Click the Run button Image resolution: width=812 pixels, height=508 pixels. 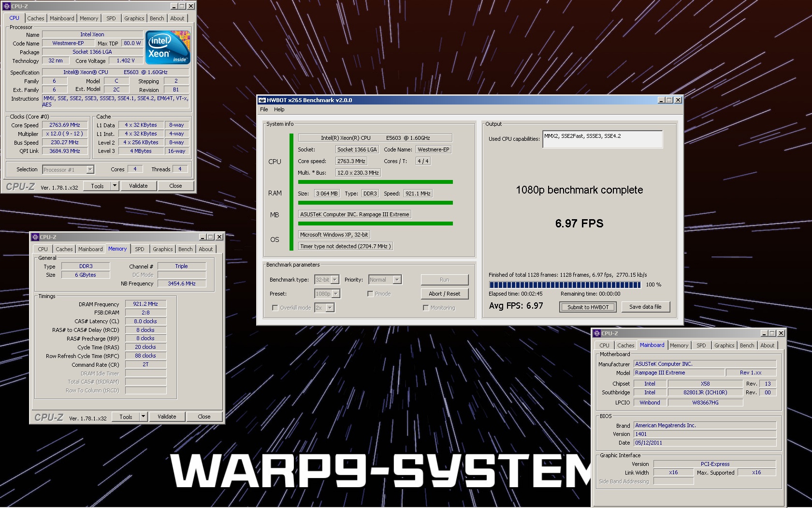coord(444,280)
